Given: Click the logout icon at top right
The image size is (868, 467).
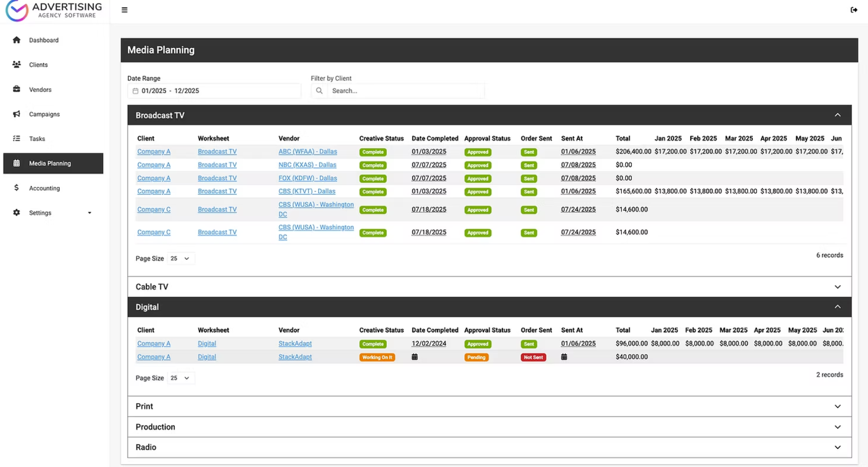Looking at the screenshot, I should pyautogui.click(x=855, y=9).
